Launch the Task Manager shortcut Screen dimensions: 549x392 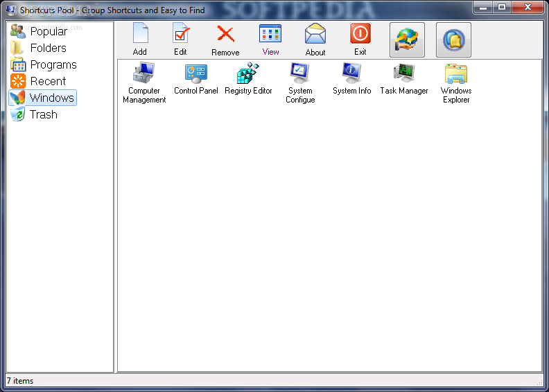(404, 79)
